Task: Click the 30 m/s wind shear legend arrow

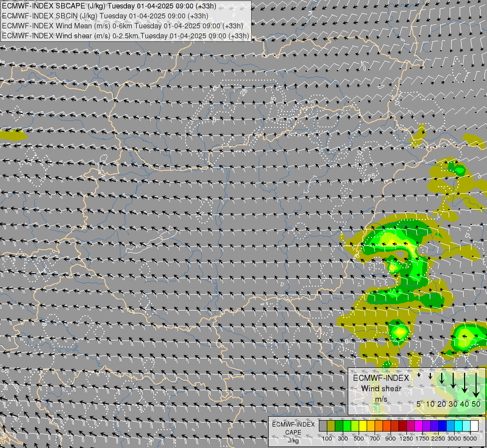Action: pos(453,380)
